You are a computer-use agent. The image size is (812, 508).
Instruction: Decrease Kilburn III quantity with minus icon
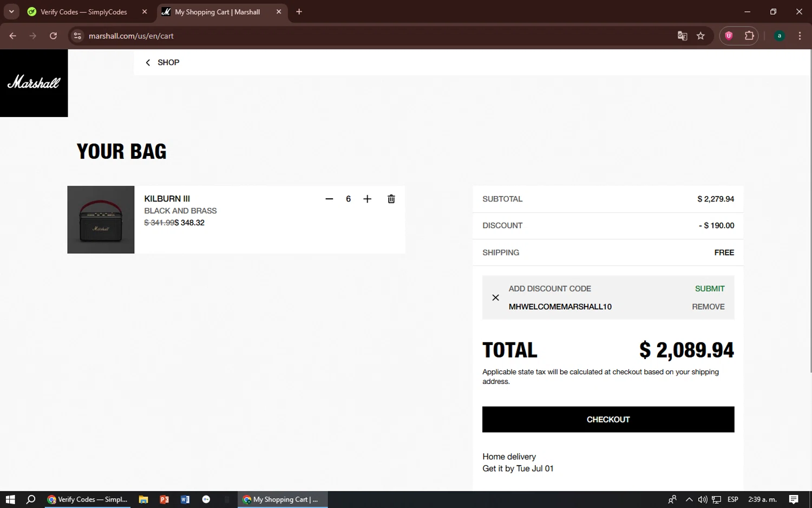tap(329, 199)
